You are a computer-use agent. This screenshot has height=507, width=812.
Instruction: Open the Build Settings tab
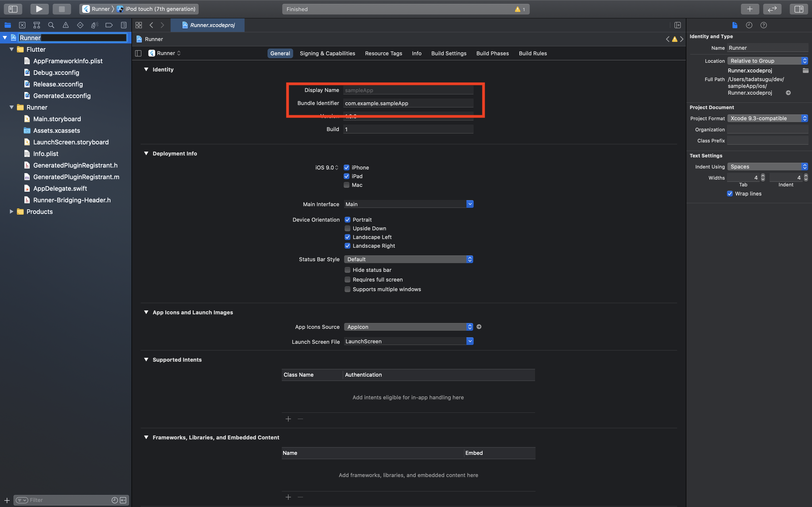click(x=449, y=53)
